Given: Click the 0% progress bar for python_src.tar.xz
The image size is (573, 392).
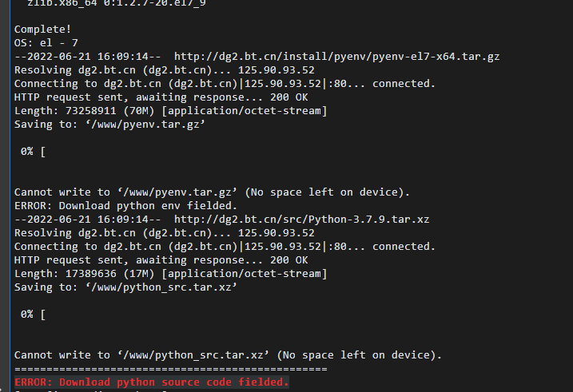Looking at the screenshot, I should coord(33,315).
